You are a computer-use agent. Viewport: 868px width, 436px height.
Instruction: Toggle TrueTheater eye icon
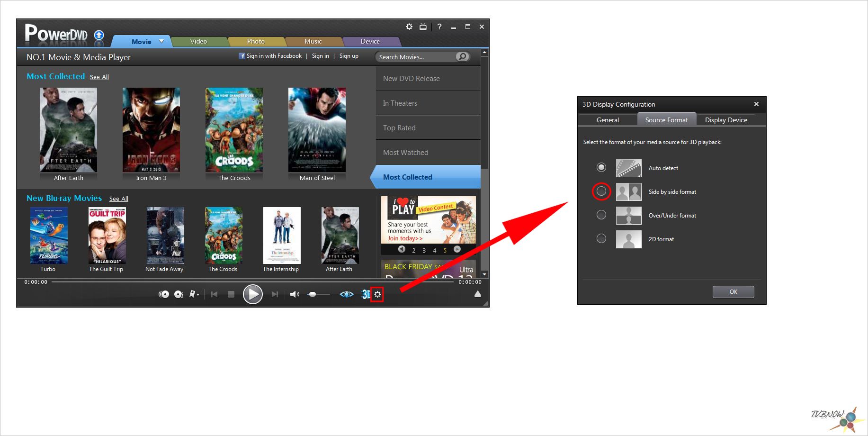point(347,294)
